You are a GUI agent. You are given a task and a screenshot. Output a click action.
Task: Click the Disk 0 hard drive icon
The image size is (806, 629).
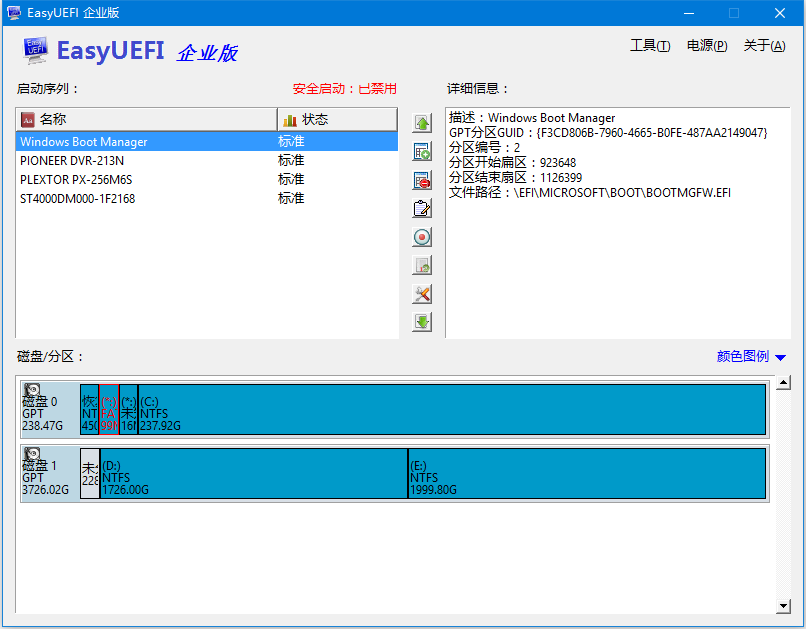(x=32, y=391)
